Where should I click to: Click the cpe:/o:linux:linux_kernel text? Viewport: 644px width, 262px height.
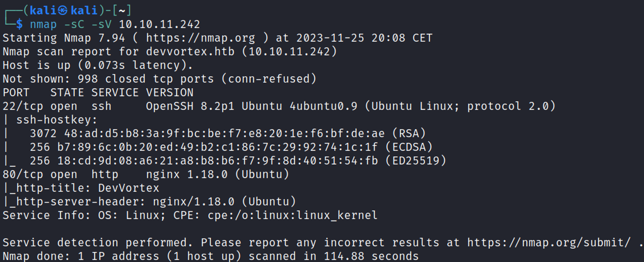click(292, 215)
